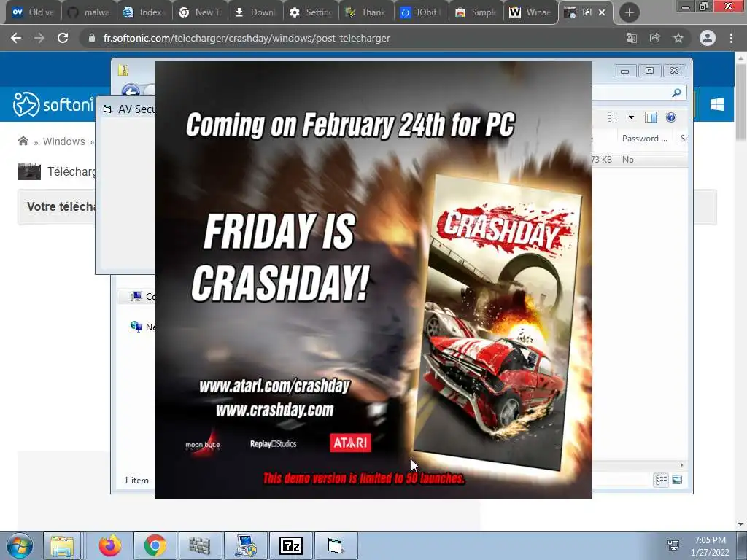Bookmark this page with star icon
The height and width of the screenshot is (560, 747).
[678, 38]
